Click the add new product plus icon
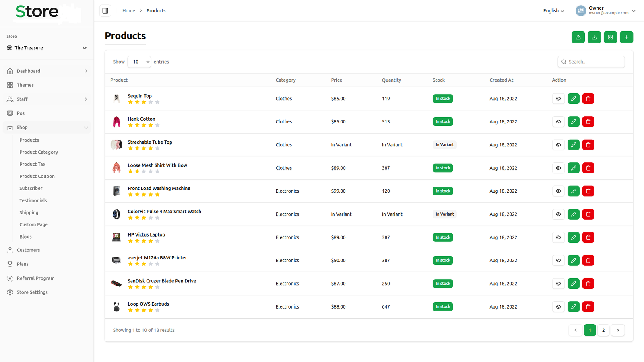 (626, 37)
